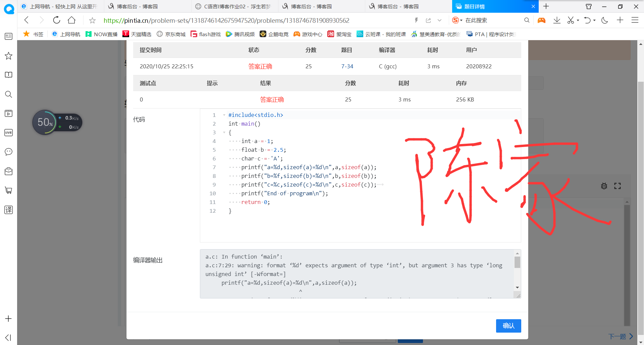Open the share icon in address bar
644x345 pixels.
click(428, 20)
